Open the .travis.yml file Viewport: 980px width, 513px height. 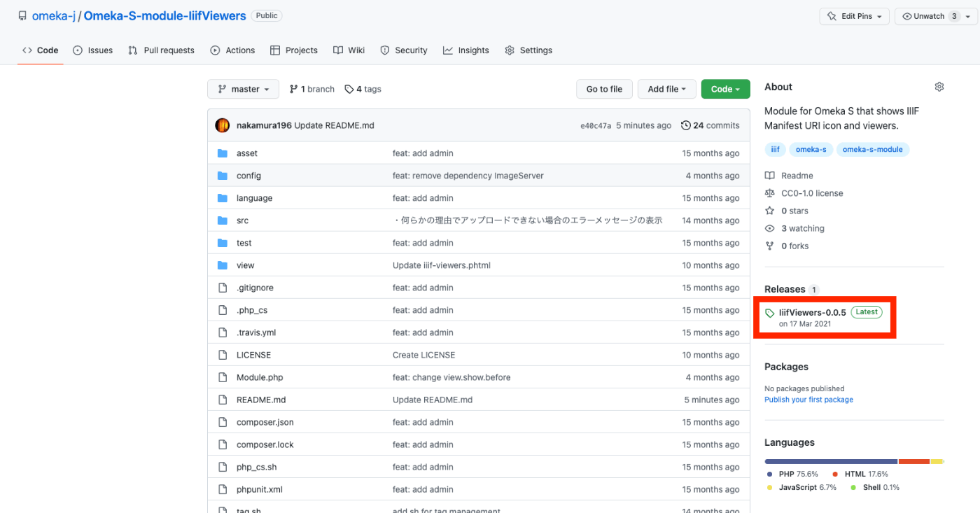click(x=256, y=332)
